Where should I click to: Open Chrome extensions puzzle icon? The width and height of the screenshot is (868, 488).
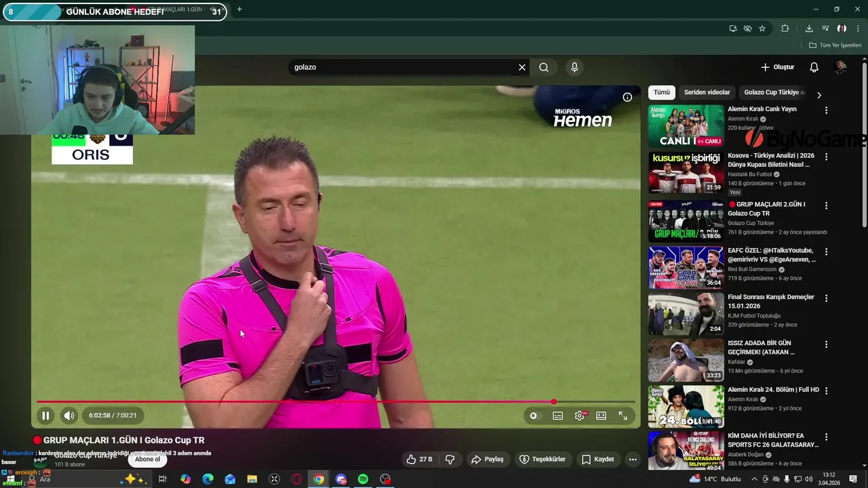(785, 28)
